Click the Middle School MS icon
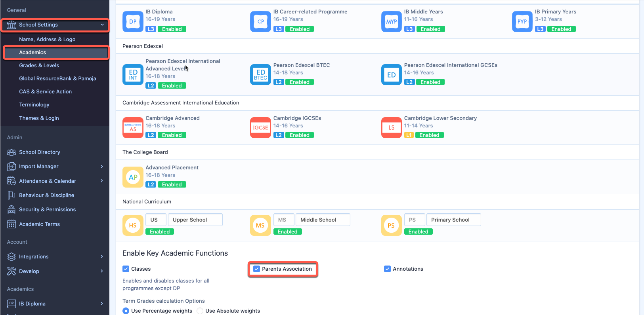Image resolution: width=644 pixels, height=315 pixels. (260, 226)
